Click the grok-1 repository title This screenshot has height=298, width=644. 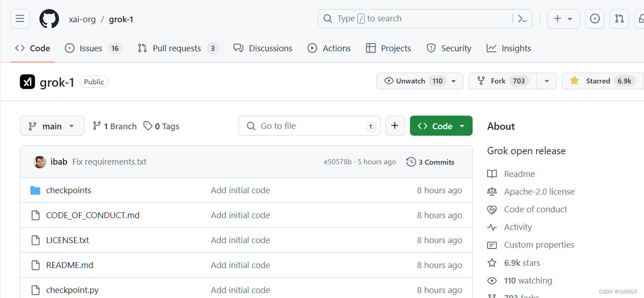click(57, 82)
